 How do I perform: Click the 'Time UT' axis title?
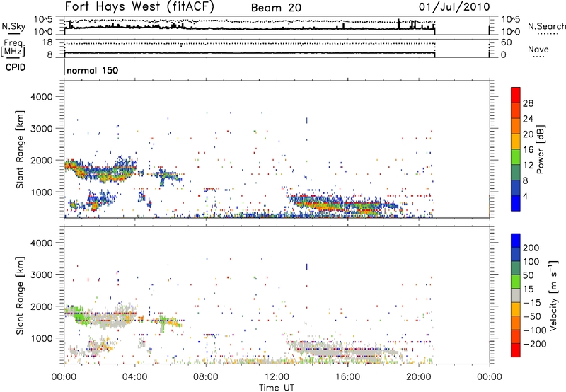point(277,388)
